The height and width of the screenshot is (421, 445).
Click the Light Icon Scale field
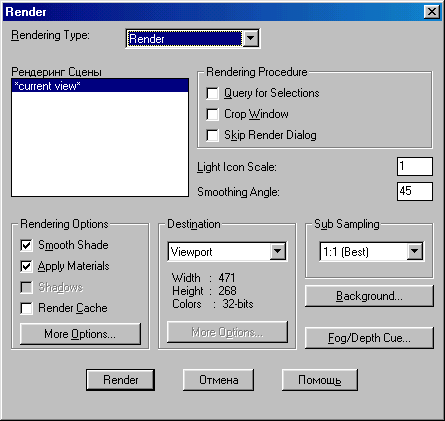[415, 166]
